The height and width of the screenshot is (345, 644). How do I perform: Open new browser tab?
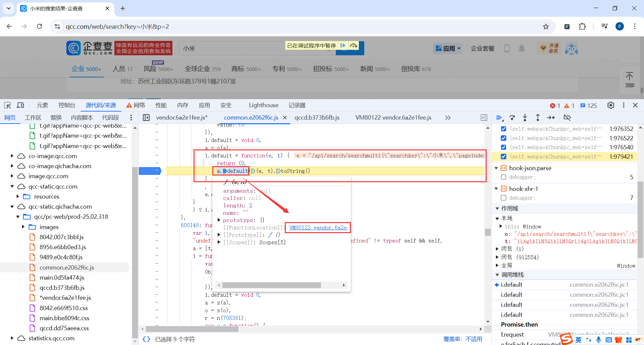click(x=123, y=8)
